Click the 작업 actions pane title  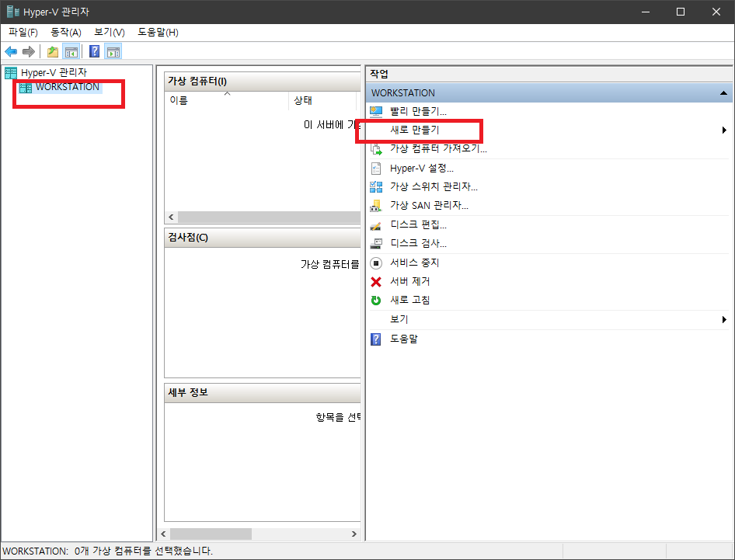click(x=379, y=74)
